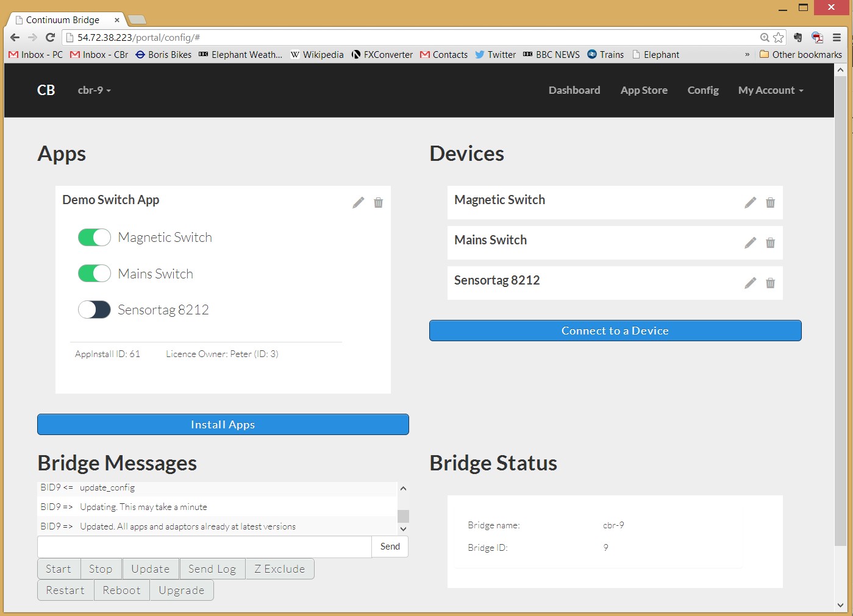Viewport: 853px width, 616px height.
Task: Delete the Mains Switch device trash icon
Action: 770,243
